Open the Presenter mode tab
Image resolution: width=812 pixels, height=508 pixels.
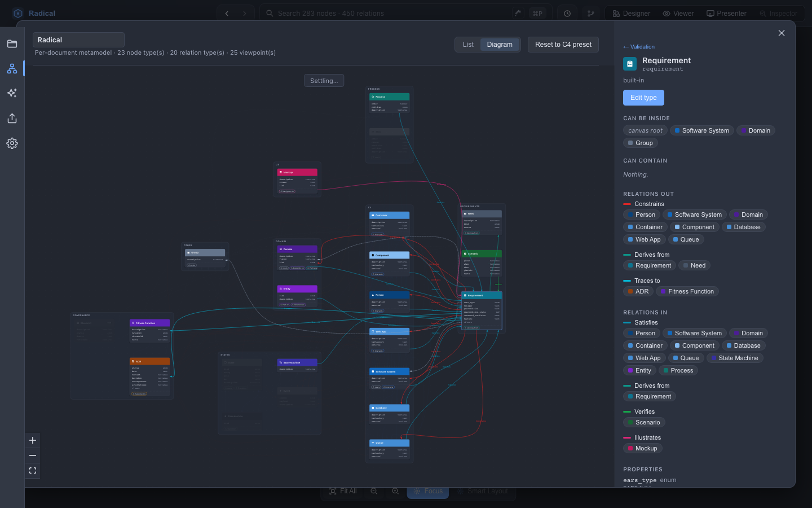coord(726,14)
